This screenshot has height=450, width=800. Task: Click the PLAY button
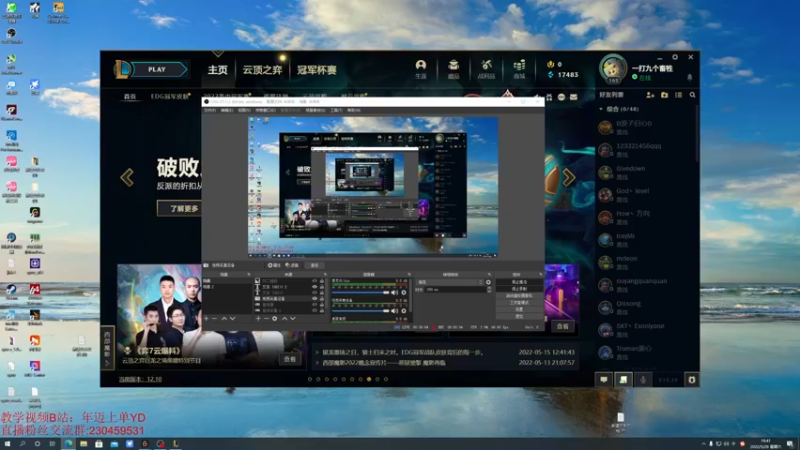tap(157, 69)
